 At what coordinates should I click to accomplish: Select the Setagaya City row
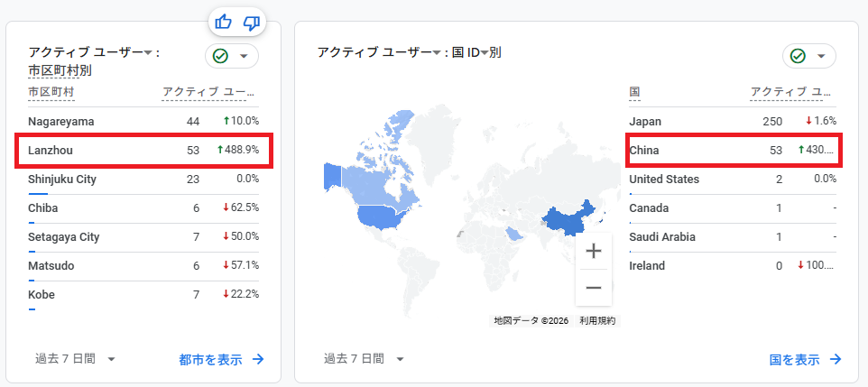tap(143, 236)
